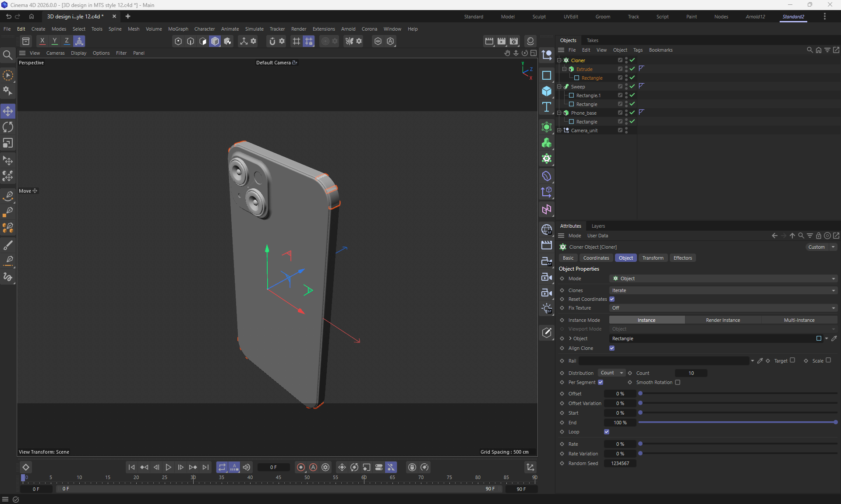Screen dimensions: 841x504
Task: Disable the Loop checkbox
Action: click(x=607, y=432)
